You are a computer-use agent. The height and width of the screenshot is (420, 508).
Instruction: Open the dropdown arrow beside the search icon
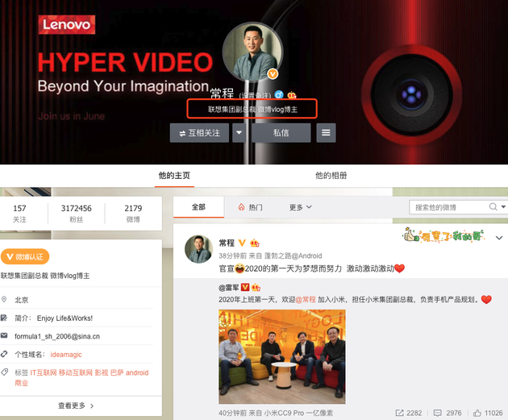[x=503, y=207]
